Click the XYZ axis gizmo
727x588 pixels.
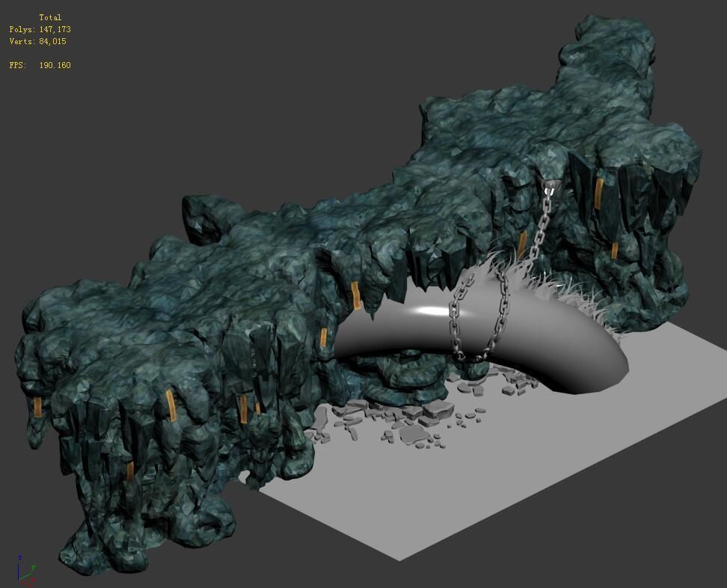pos(27,571)
